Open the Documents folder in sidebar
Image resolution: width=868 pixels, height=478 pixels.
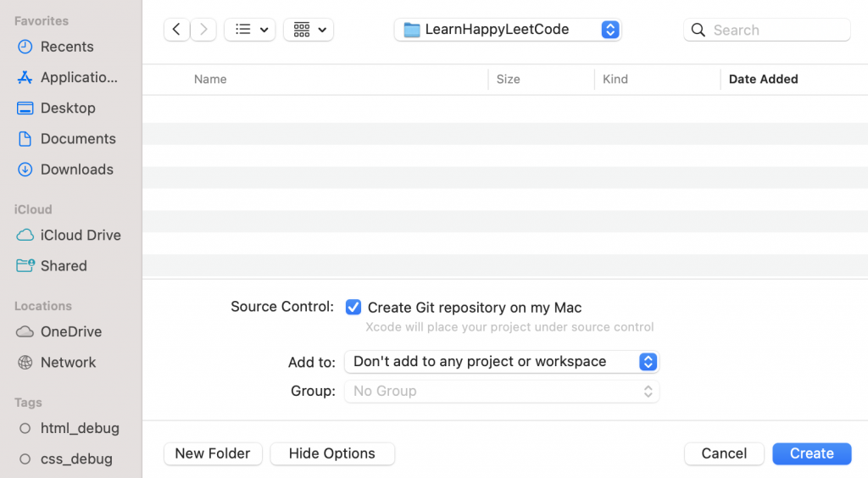pos(78,138)
